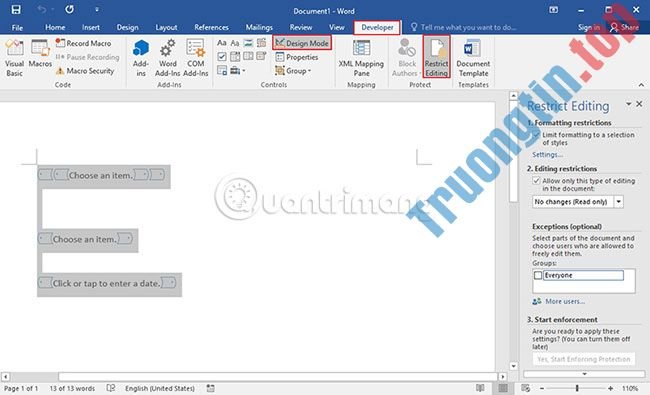Open Document Template dialog
Image resolution: width=650 pixels, height=395 pixels.
(473, 58)
